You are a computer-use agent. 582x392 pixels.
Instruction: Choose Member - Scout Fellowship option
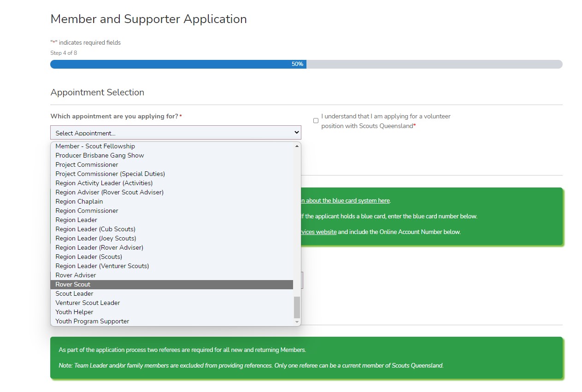(172, 146)
